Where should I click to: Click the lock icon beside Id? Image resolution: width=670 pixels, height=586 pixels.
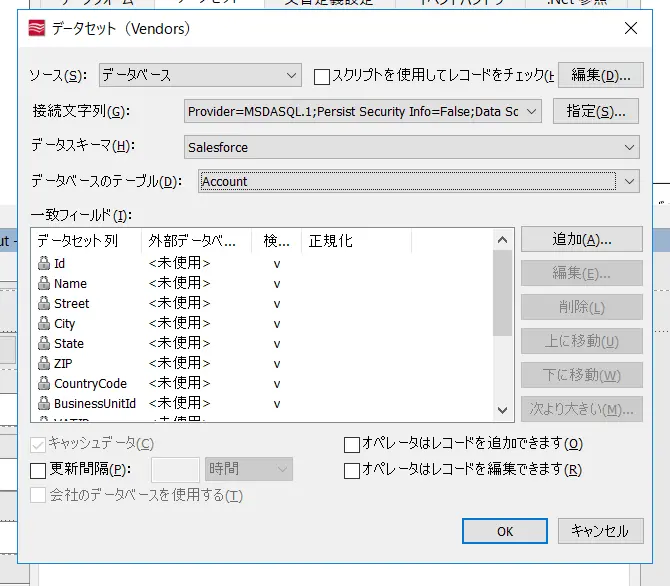(44, 263)
